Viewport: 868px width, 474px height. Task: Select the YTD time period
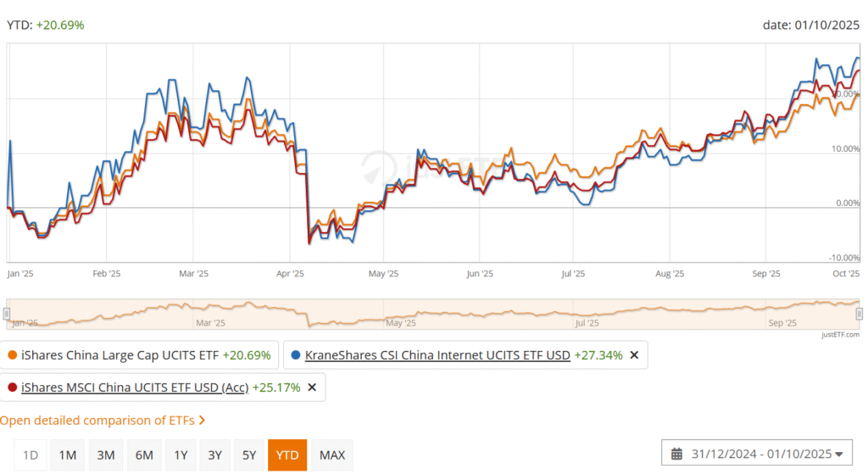coord(287,455)
